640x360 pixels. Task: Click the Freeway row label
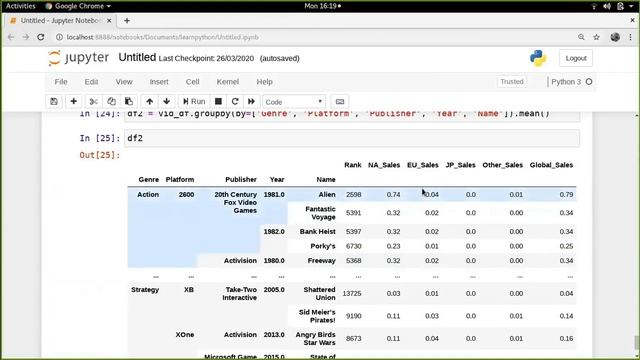(322, 260)
